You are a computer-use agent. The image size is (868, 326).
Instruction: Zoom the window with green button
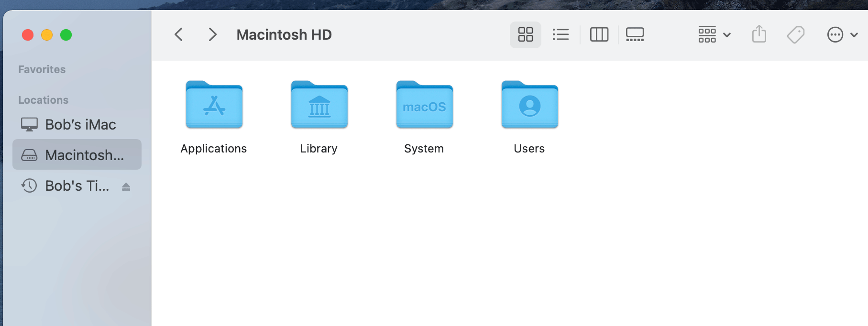tap(66, 35)
